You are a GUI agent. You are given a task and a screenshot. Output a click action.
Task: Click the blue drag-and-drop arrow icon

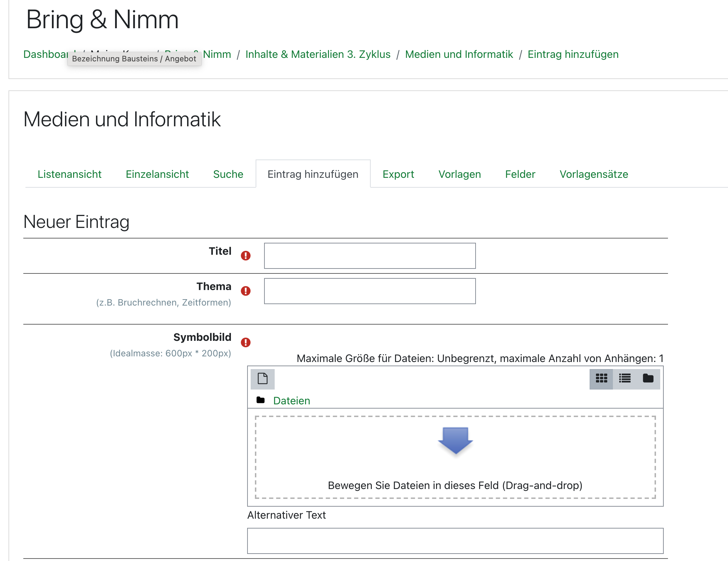pyautogui.click(x=455, y=440)
